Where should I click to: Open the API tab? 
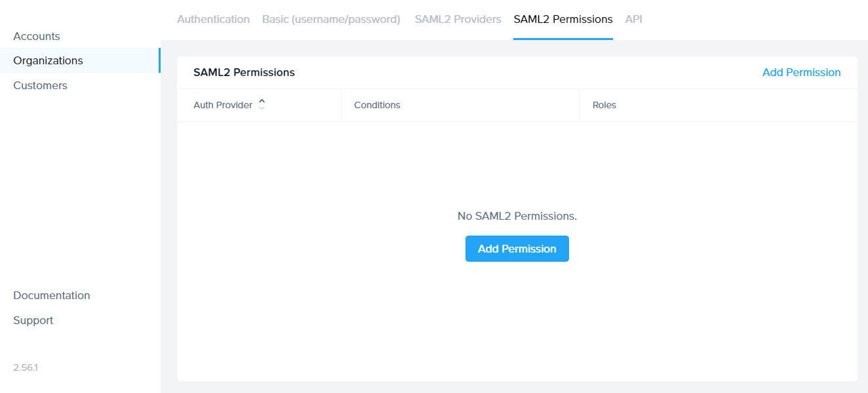(x=633, y=20)
